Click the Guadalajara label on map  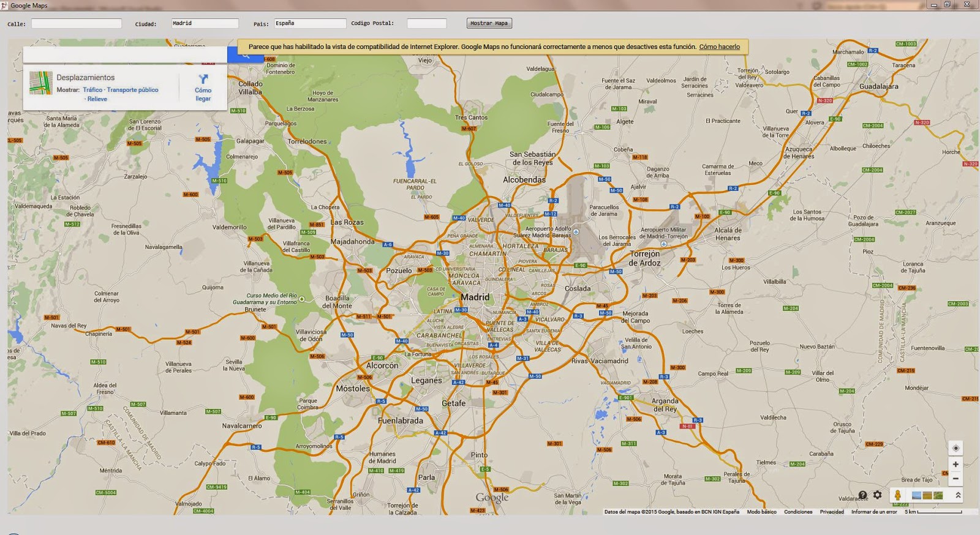click(879, 86)
